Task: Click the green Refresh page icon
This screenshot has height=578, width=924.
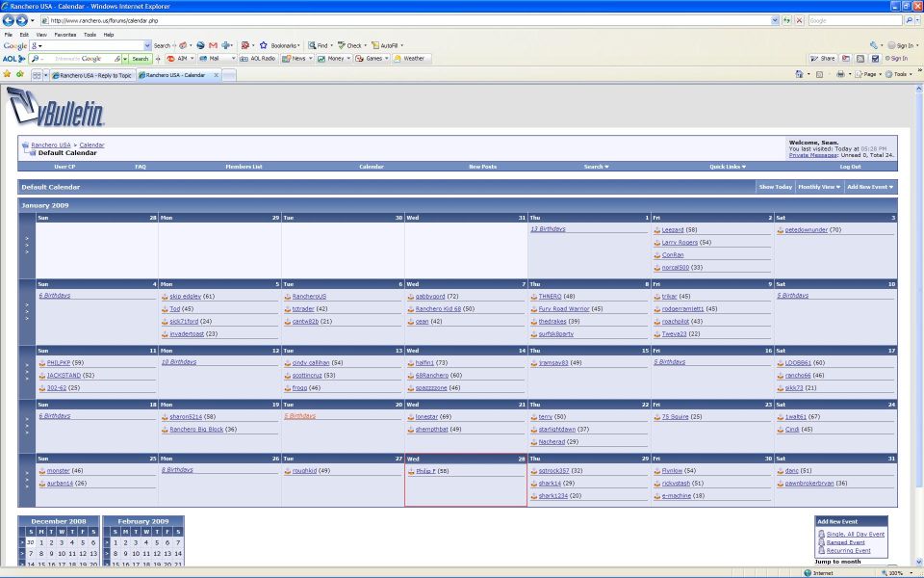Action: point(786,20)
